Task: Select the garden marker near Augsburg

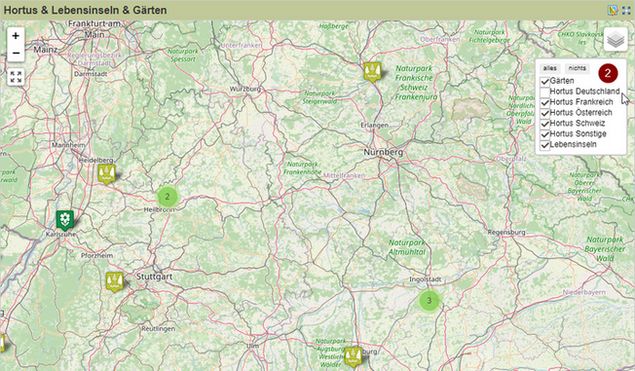Action: click(x=353, y=357)
